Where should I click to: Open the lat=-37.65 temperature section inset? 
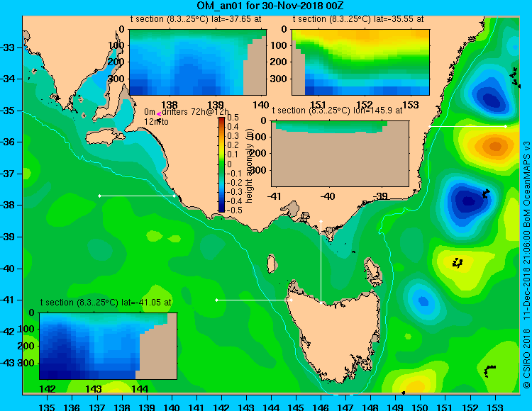click(198, 62)
